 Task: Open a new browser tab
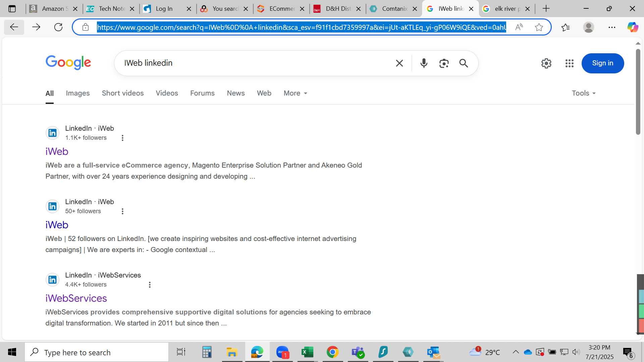point(546,9)
